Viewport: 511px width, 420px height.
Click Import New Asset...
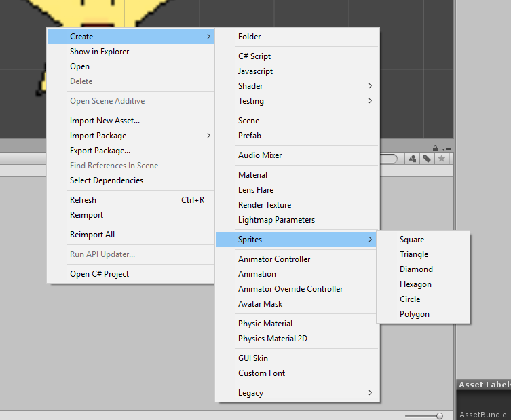(131, 121)
